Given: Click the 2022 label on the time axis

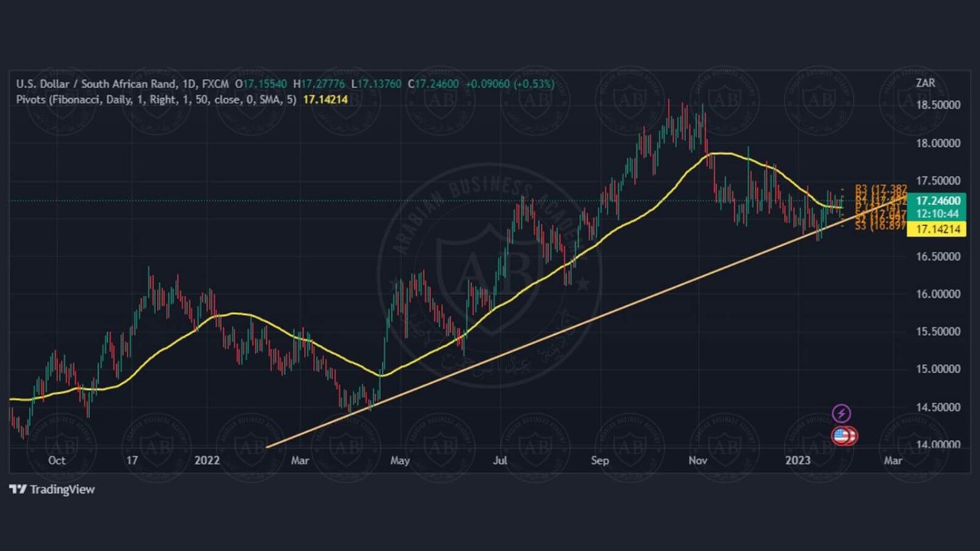Looking at the screenshot, I should [207, 460].
